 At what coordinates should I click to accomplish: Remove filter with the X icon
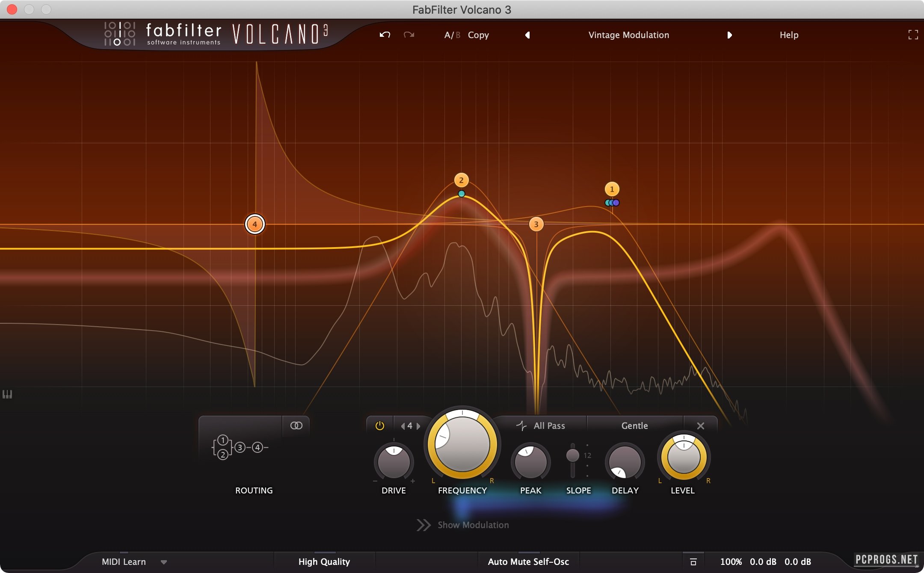tap(700, 426)
